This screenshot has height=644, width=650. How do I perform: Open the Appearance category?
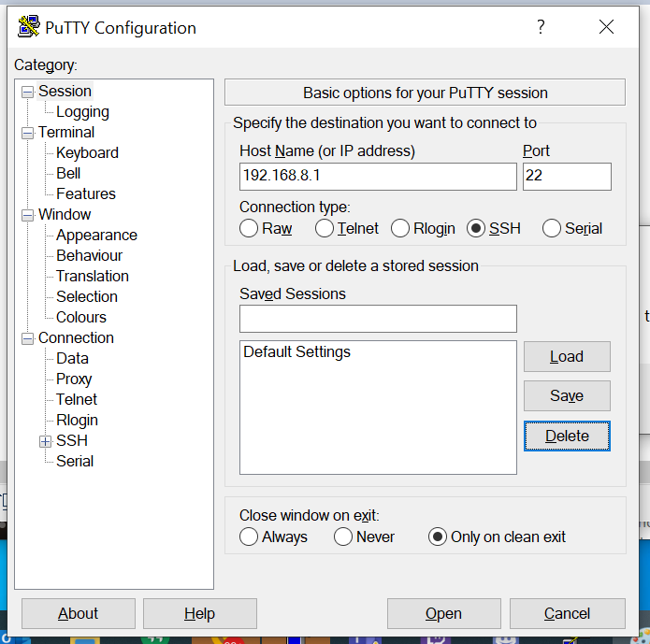(96, 235)
